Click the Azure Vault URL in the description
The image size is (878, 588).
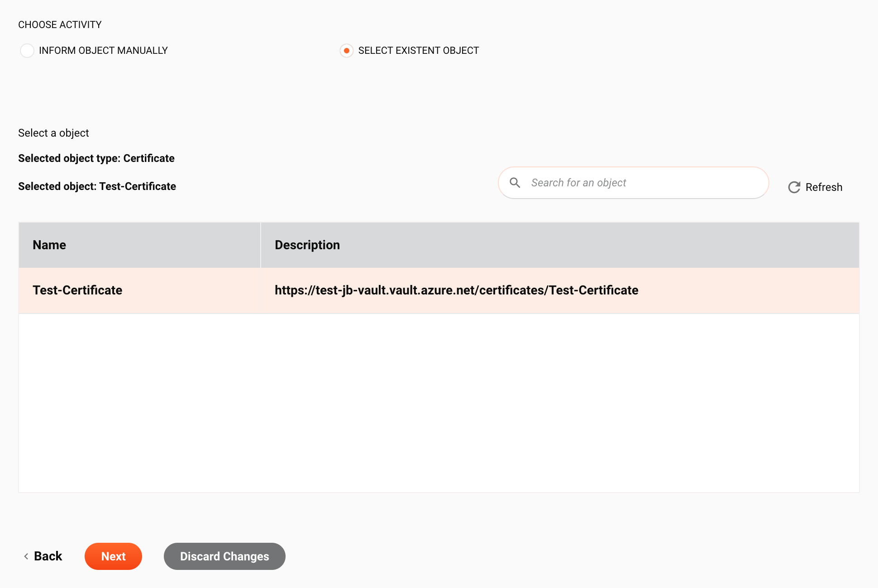coord(456,289)
